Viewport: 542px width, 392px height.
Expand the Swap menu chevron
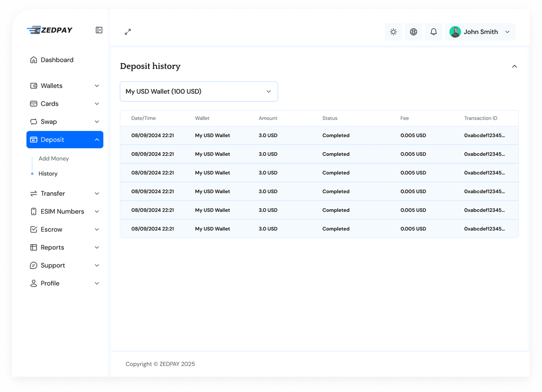click(97, 122)
